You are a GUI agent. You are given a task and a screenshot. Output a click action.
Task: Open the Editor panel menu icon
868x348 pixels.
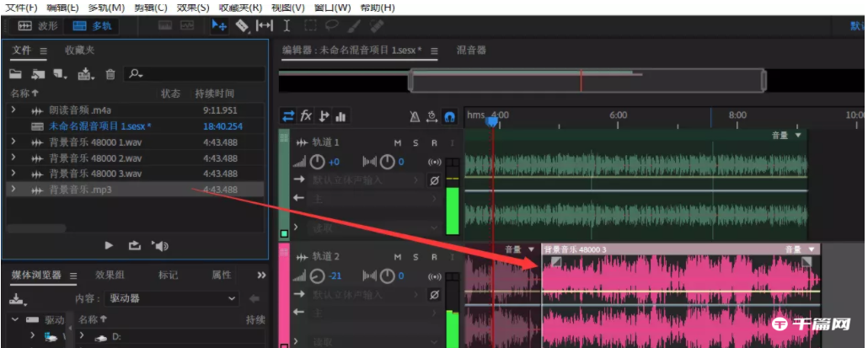(x=434, y=51)
